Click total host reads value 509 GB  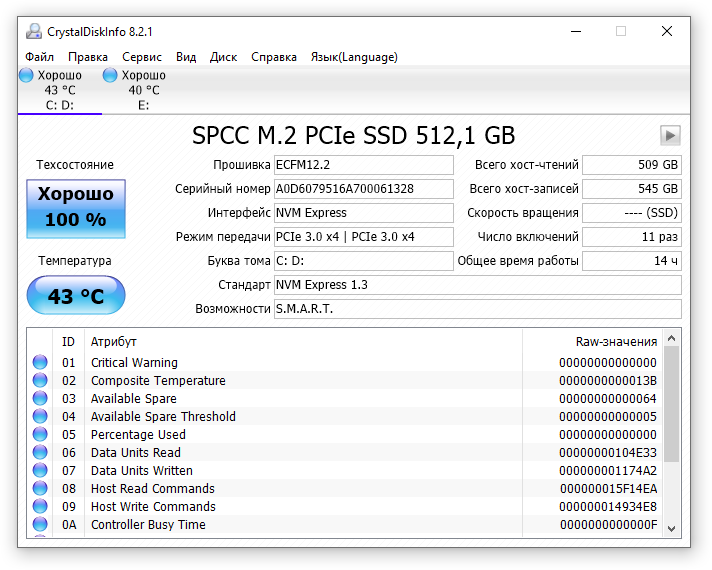[x=632, y=165]
